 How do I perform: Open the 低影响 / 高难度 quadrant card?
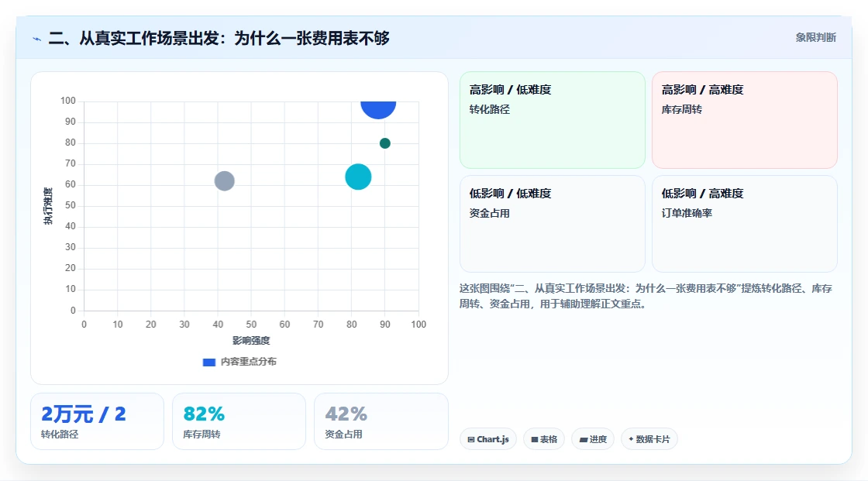click(x=745, y=224)
